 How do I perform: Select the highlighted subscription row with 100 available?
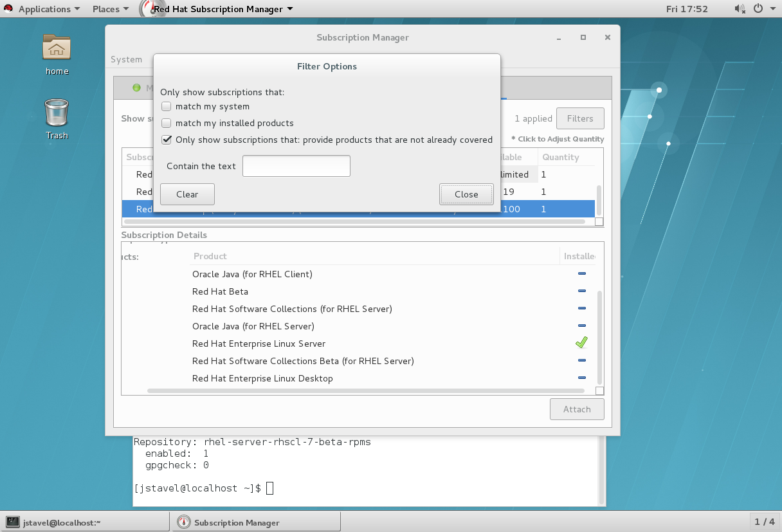point(358,209)
